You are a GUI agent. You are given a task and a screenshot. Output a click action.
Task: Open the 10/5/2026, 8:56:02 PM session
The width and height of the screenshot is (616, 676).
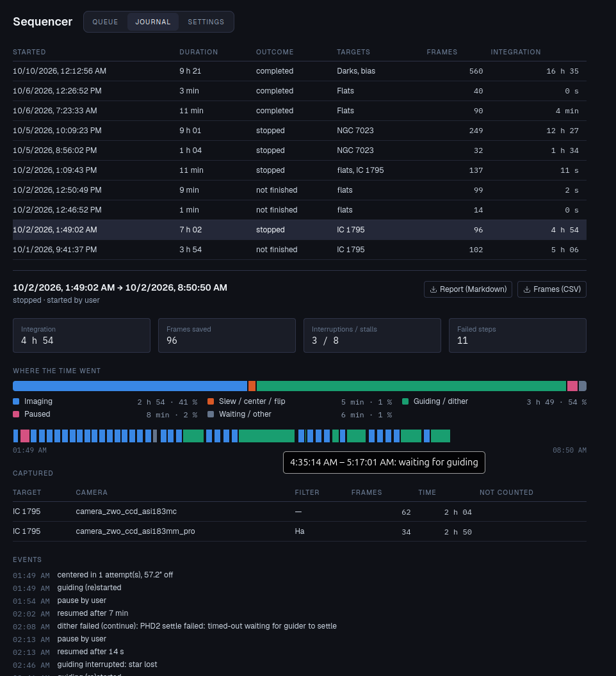pyautogui.click(x=300, y=150)
